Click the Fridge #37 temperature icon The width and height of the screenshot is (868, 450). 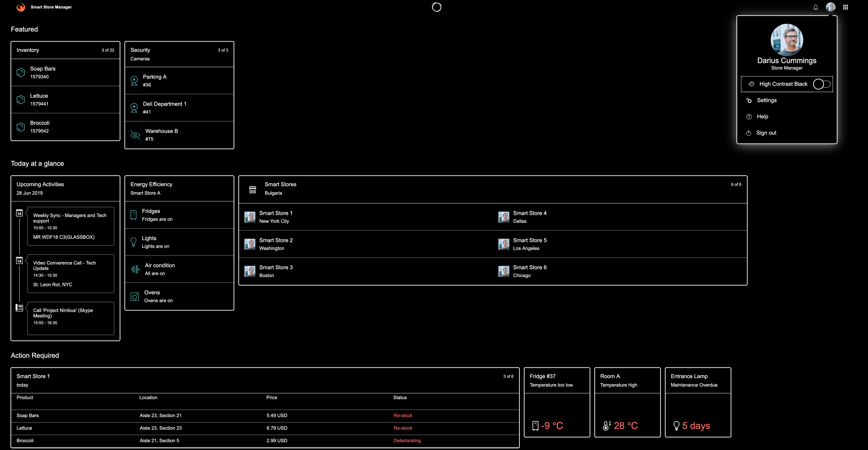coord(535,426)
